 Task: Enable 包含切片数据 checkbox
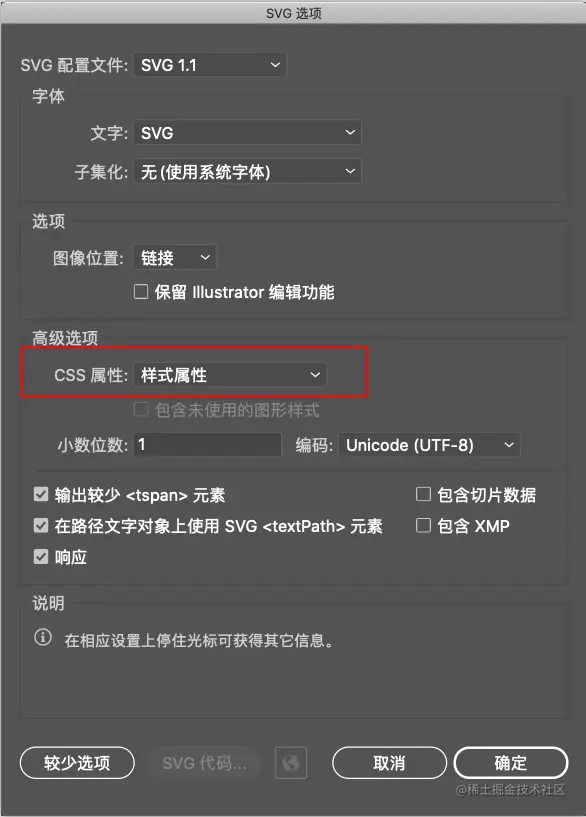pos(423,494)
